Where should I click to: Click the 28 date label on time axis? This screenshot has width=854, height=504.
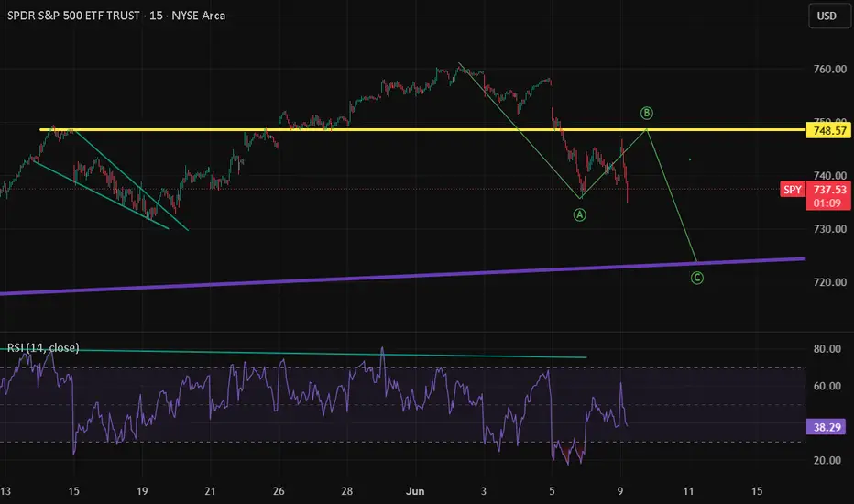coord(347,491)
